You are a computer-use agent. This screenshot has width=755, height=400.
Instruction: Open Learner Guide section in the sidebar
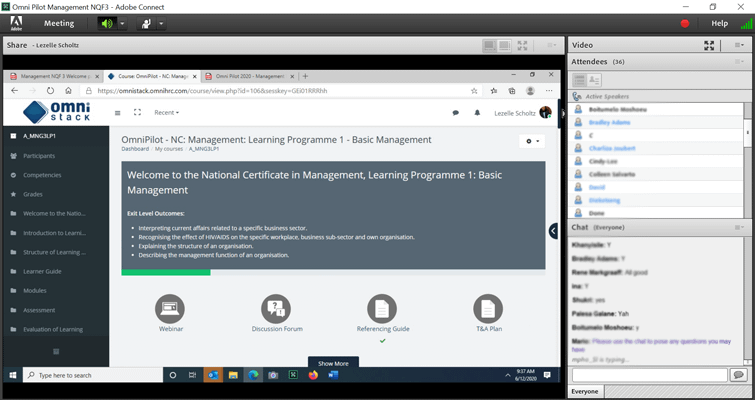(42, 271)
